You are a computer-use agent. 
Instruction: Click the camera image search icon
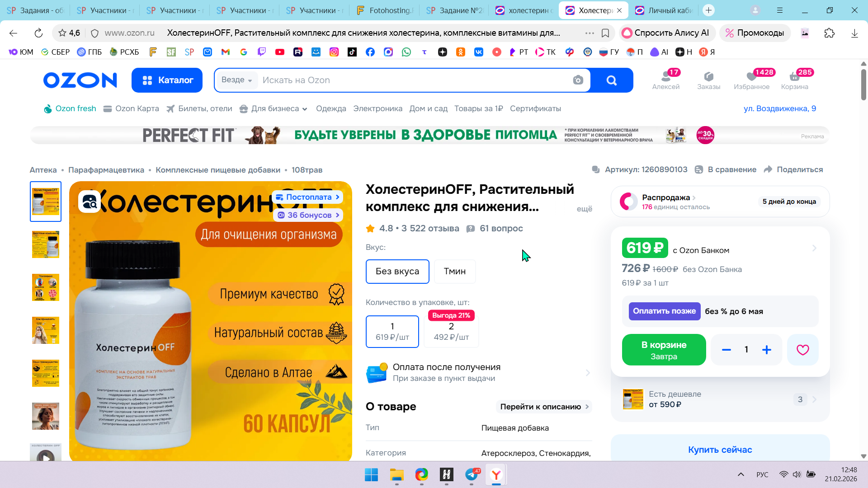578,80
